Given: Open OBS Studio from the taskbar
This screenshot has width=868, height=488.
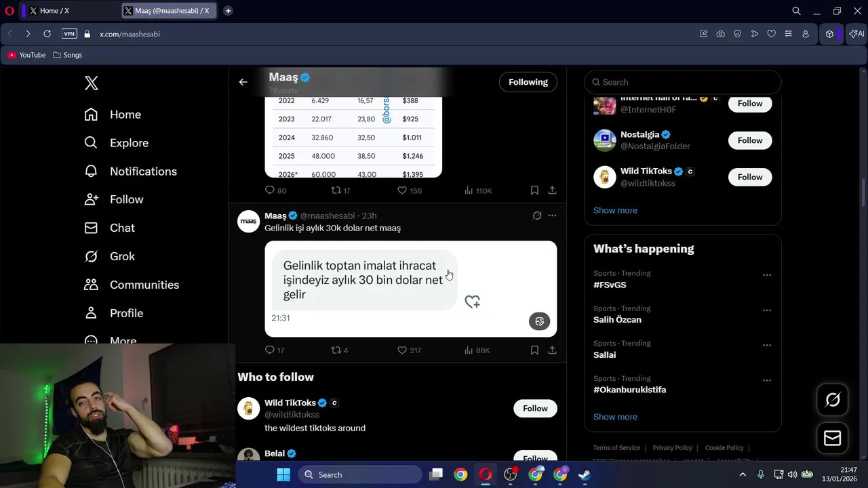Looking at the screenshot, I should point(511,474).
